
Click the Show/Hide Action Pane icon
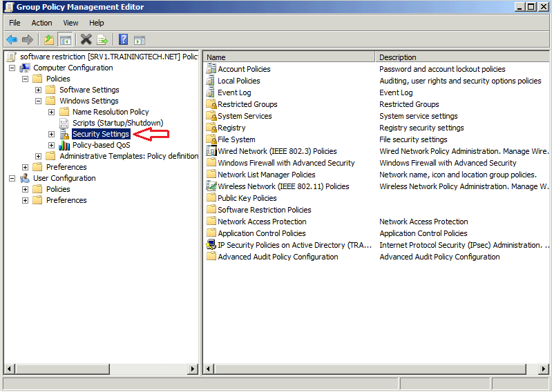pos(140,40)
